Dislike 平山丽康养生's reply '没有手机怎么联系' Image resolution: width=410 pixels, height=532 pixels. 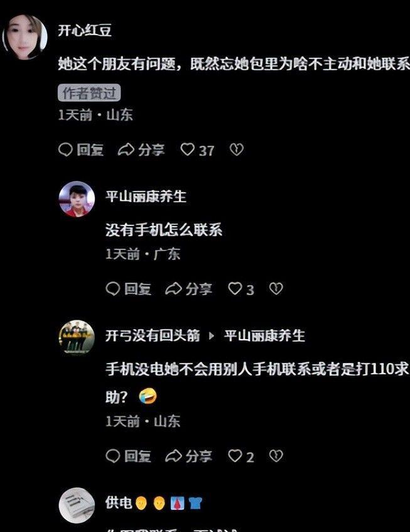click(x=276, y=289)
